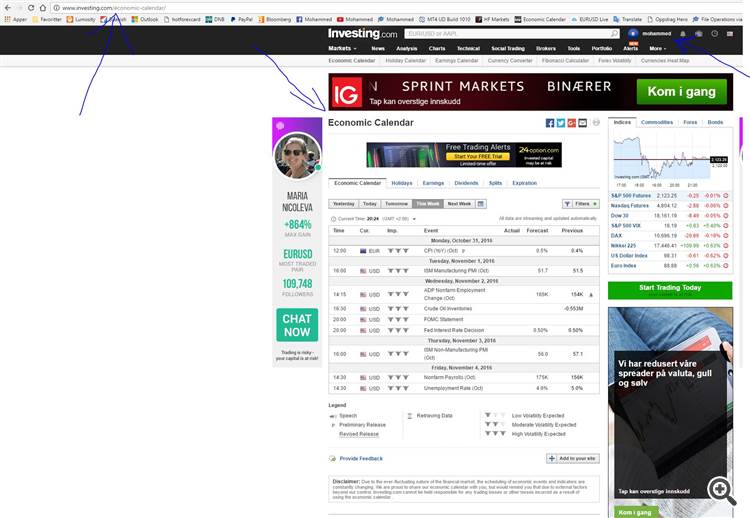This screenshot has height=518, width=750.
Task: Open the notifications bell icon
Action: pyautogui.click(x=683, y=33)
